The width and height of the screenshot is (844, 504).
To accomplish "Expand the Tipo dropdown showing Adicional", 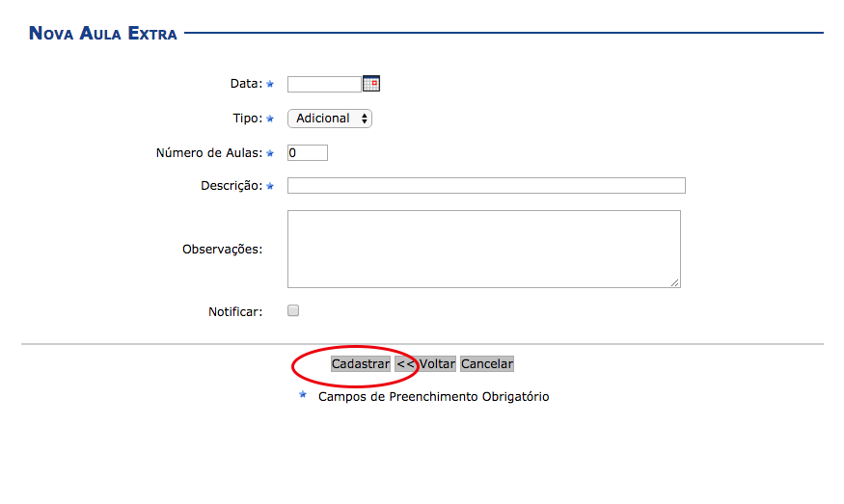I will 330,119.
